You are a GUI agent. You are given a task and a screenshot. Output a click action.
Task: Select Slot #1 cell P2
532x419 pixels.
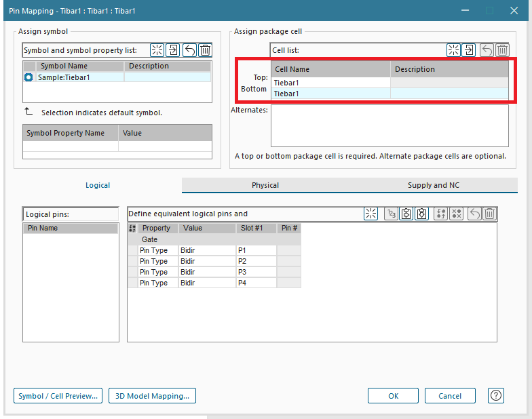256,261
